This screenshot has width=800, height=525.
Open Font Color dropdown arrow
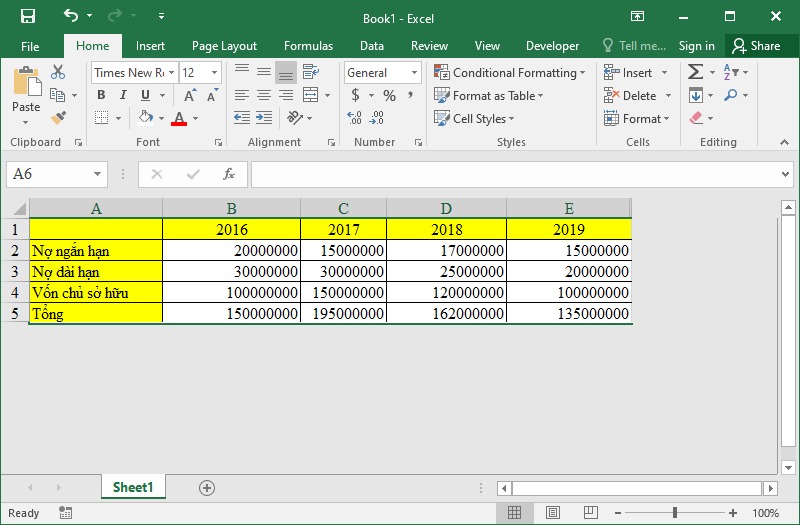pos(195,118)
